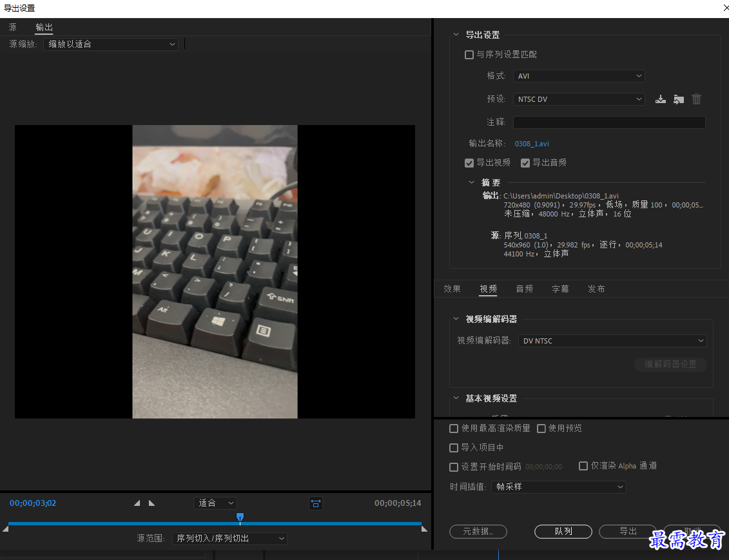Viewport: 729px width, 560px height.
Task: Import preset folder icon
Action: [x=678, y=99]
